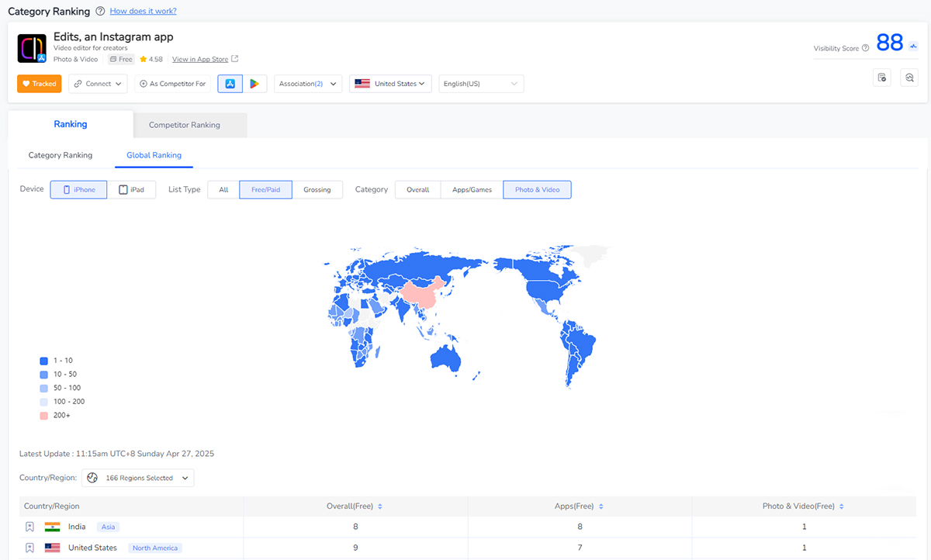Click the Visibility Score help icon
931x560 pixels.
865,48
